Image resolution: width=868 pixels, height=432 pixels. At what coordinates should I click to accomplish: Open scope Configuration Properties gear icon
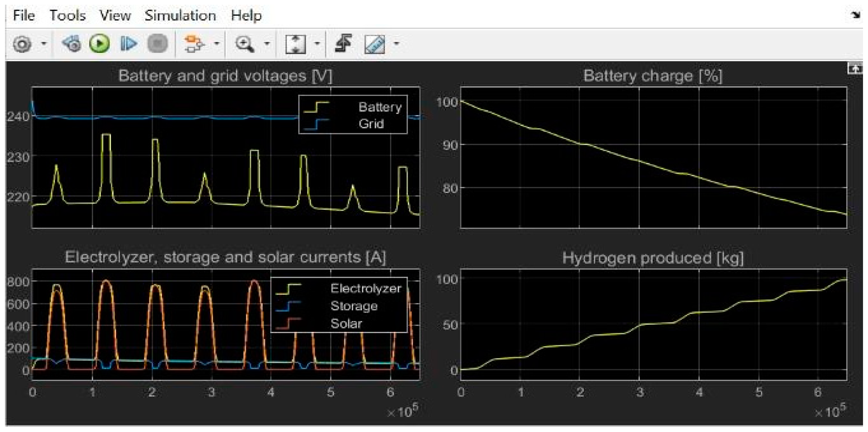(x=22, y=44)
